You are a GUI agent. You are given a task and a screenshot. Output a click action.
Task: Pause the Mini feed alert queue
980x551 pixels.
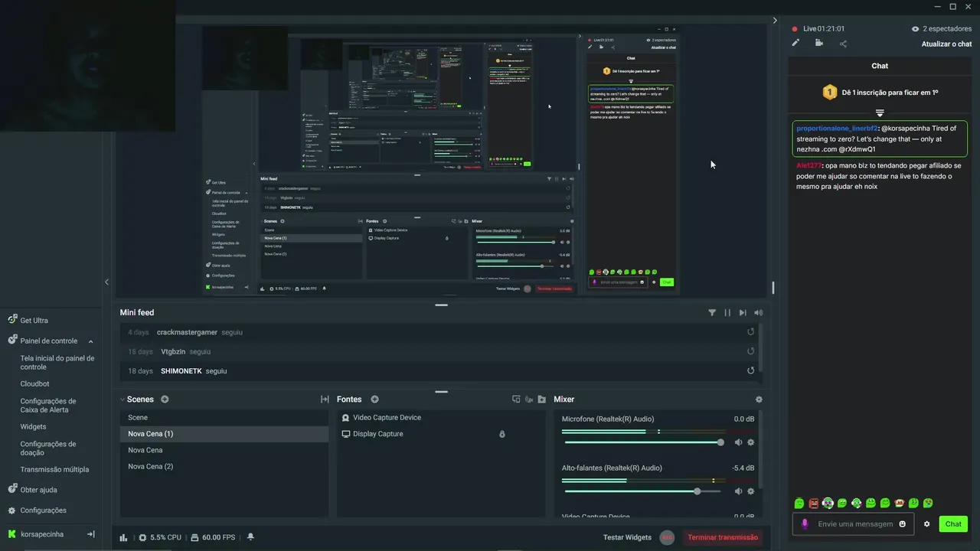pyautogui.click(x=727, y=312)
